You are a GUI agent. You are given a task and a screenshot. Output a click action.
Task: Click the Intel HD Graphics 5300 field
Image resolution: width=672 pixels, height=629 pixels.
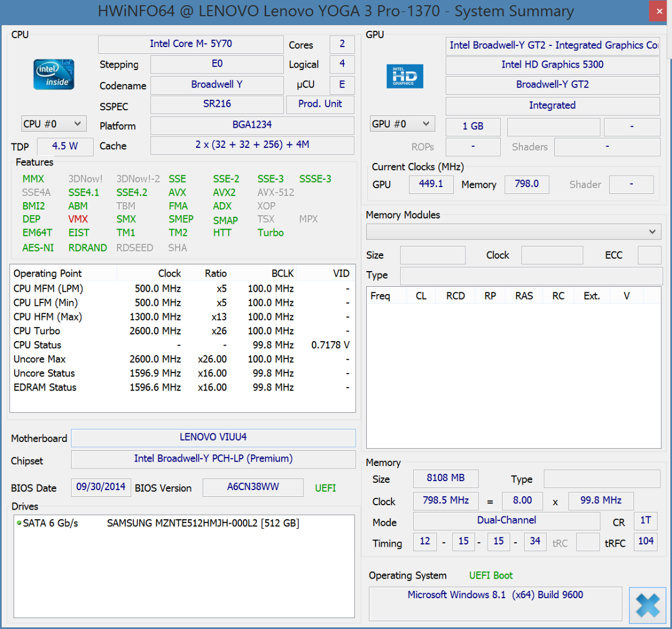(x=552, y=65)
